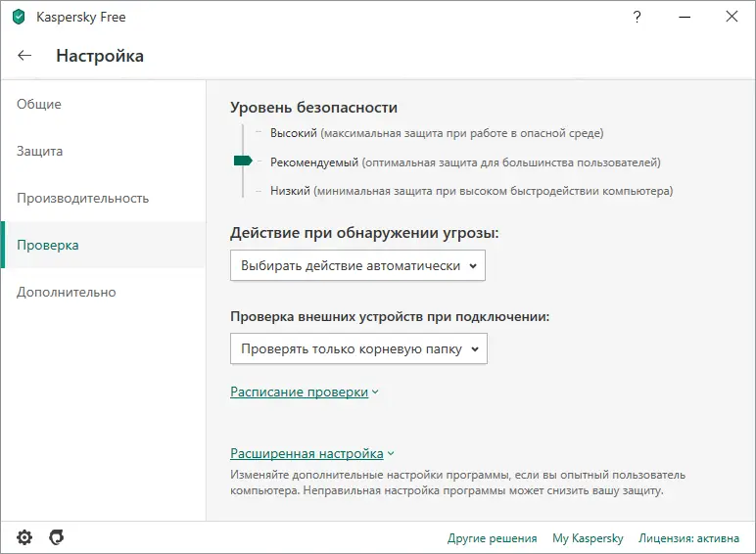Click the support agent icon at the bottom
Image resolution: width=756 pixels, height=554 pixels.
[57, 537]
